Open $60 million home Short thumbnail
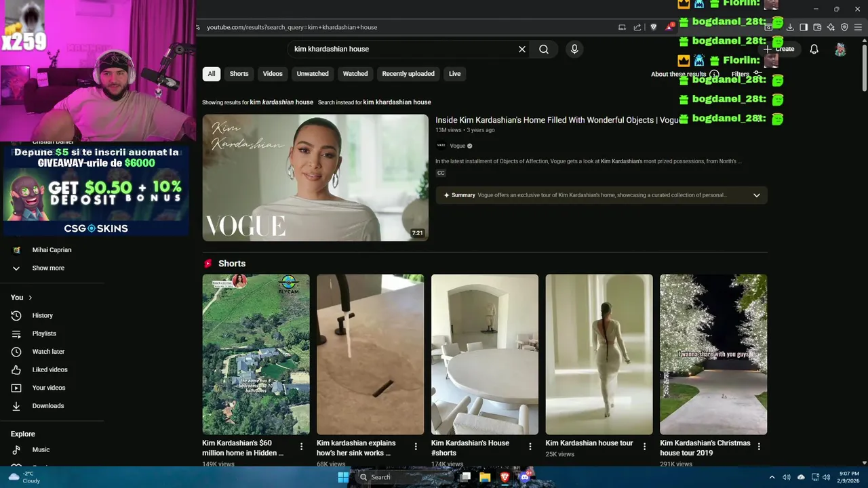This screenshot has height=488, width=868. [x=256, y=354]
